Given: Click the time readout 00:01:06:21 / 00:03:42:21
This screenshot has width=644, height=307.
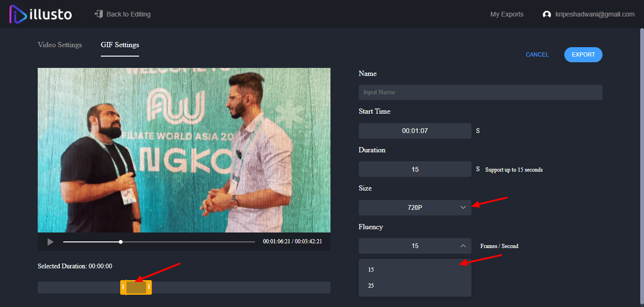Looking at the screenshot, I should click(x=292, y=241).
